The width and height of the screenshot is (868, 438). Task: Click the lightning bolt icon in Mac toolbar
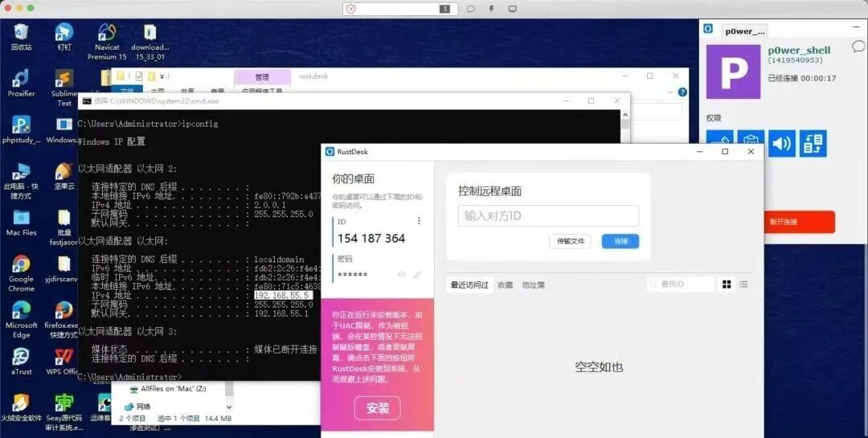pos(491,9)
